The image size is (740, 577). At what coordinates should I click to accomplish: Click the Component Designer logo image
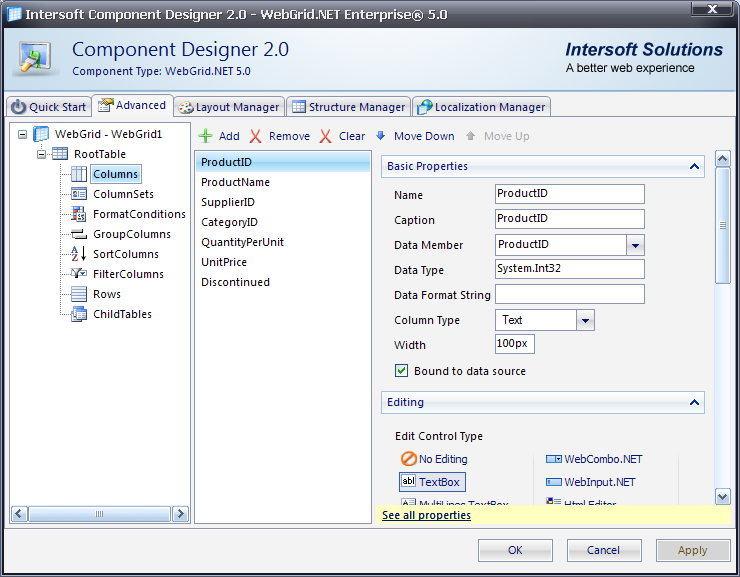(x=36, y=58)
